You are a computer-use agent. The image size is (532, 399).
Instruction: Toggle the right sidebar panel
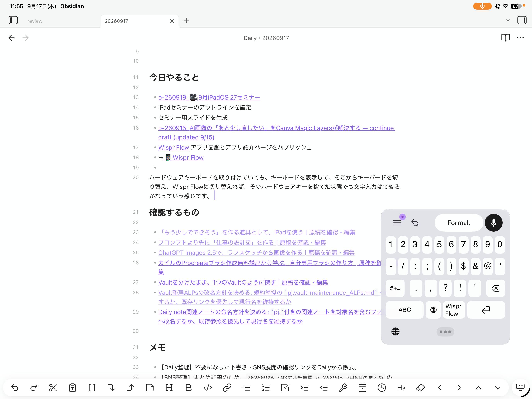522,20
